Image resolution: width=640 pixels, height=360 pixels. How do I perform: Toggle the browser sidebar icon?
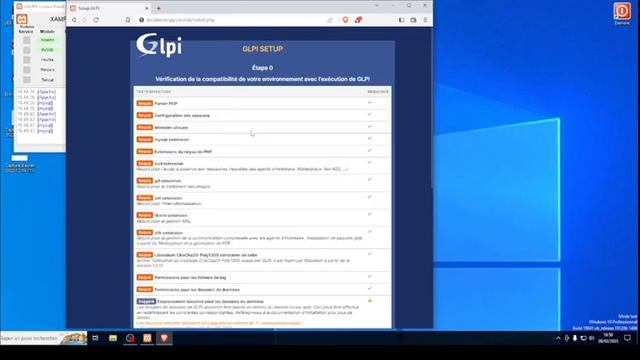(401, 20)
